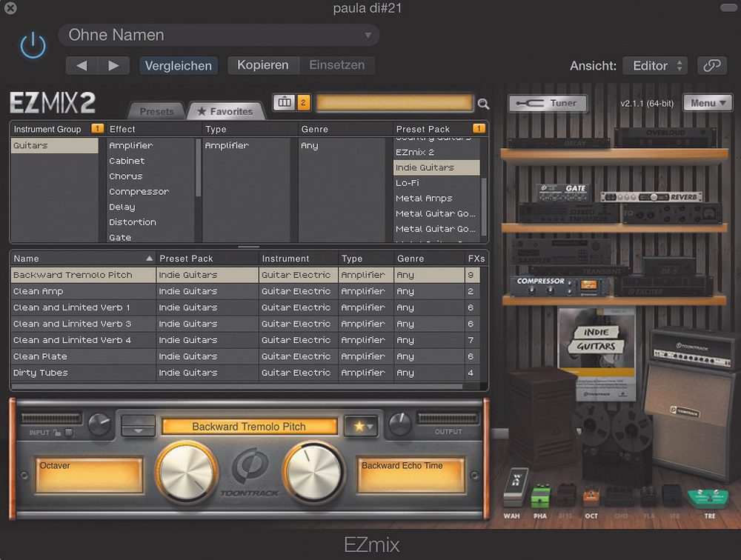Screen dimensions: 741x560
Task: Switch to the Presets tab
Action: click(156, 112)
